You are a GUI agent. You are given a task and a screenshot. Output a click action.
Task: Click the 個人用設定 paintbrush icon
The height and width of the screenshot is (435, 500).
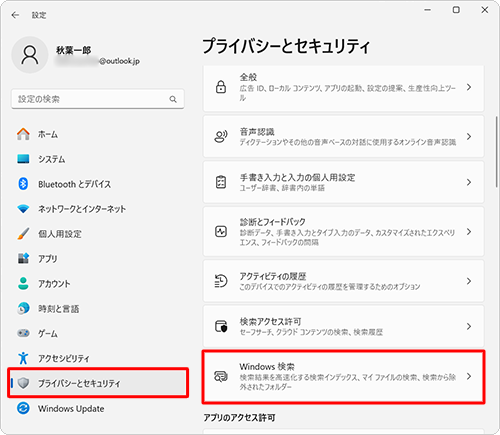pyautogui.click(x=23, y=234)
